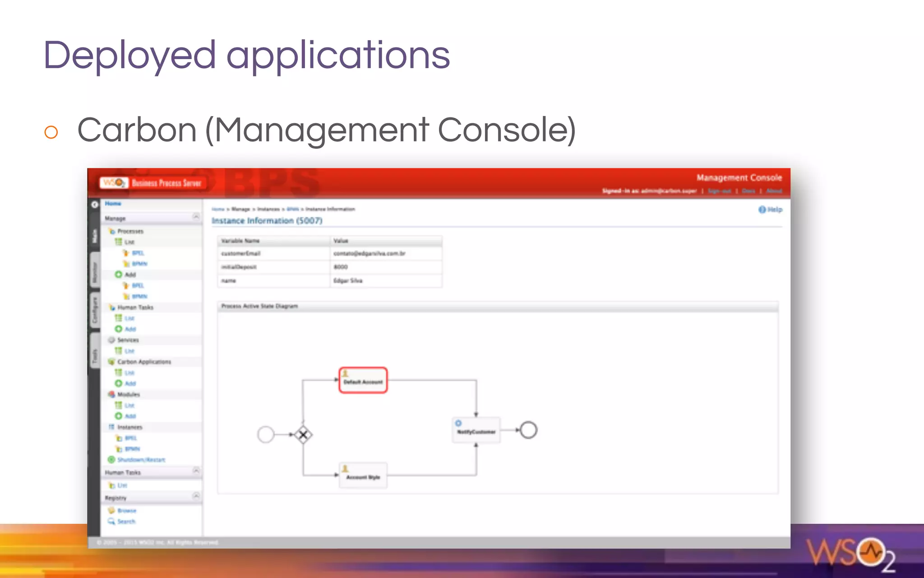Switch to the Configure side tab
Image resolution: width=924 pixels, height=578 pixels.
coord(95,311)
